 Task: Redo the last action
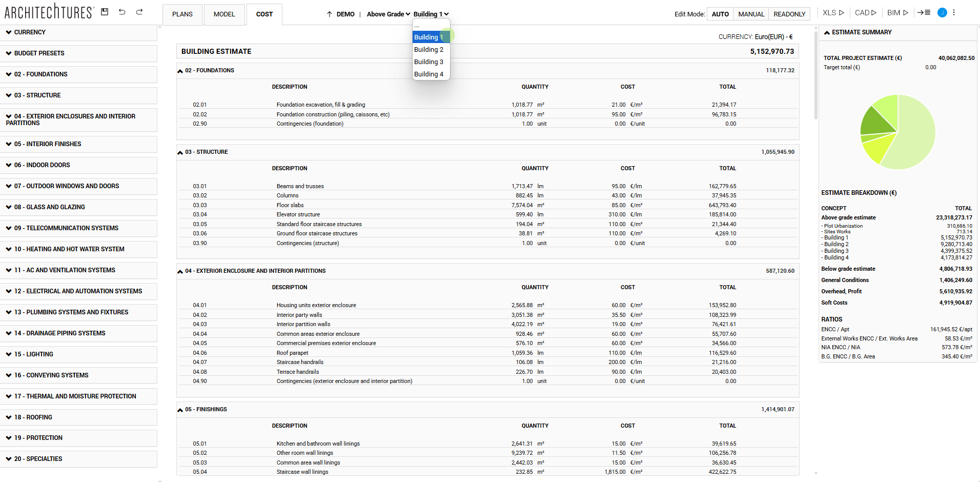[139, 11]
